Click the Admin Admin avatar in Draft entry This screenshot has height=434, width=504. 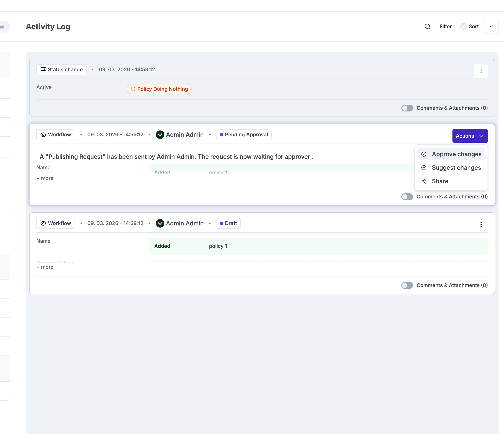[x=160, y=223]
